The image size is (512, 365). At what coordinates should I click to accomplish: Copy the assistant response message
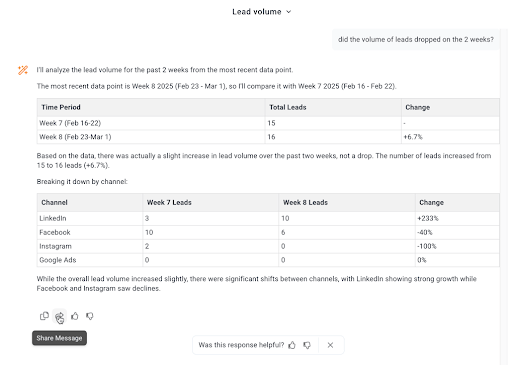(x=44, y=316)
